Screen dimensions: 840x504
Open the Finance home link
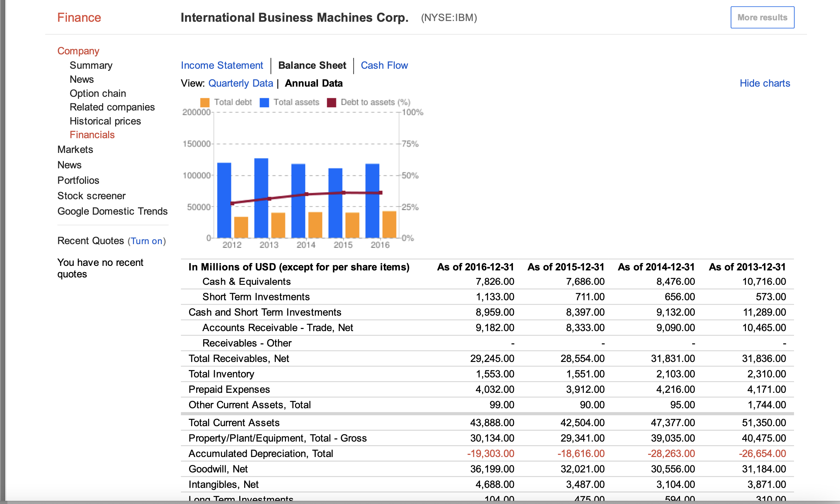[79, 18]
